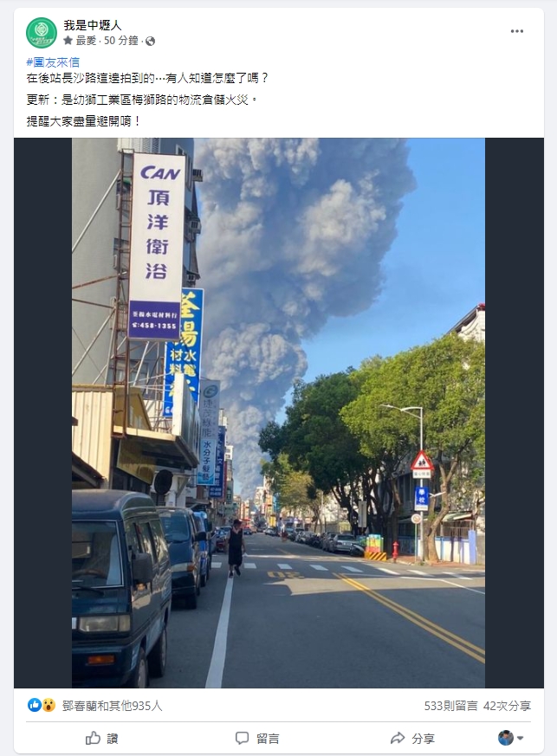Click the share arrow 分享 icon
Viewport: 557px width, 756px height.
point(398,738)
